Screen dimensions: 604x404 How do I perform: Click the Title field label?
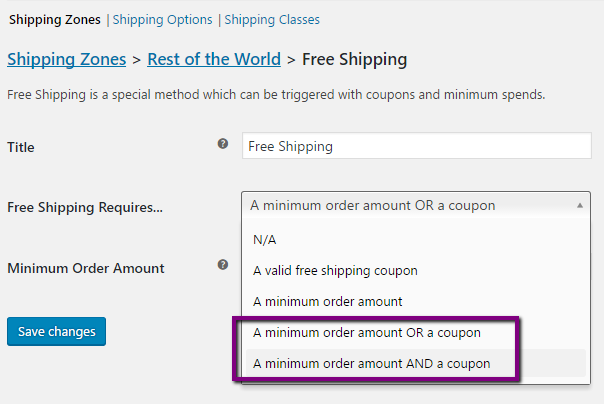(x=21, y=147)
